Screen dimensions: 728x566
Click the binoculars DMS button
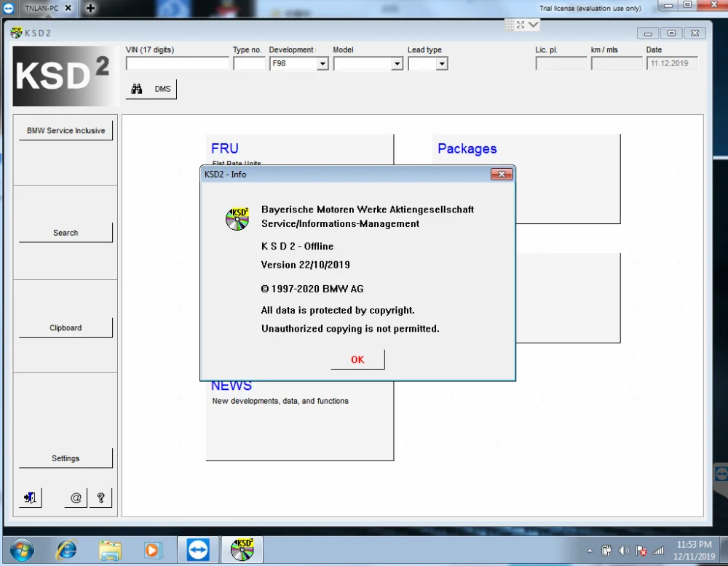151,89
